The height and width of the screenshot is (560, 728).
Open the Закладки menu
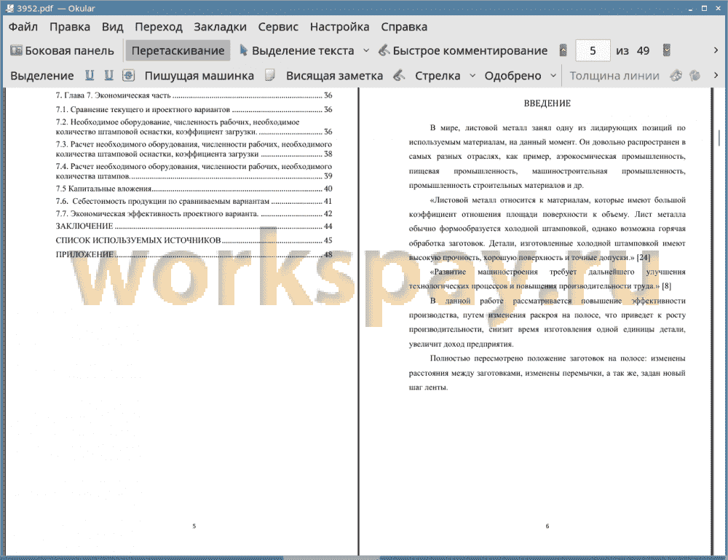(x=220, y=27)
